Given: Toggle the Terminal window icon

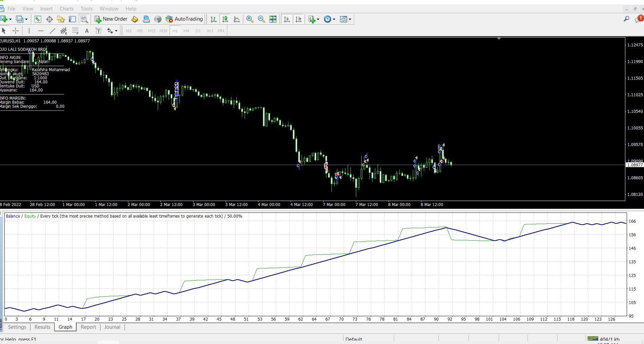Looking at the screenshot, I should [72, 19].
